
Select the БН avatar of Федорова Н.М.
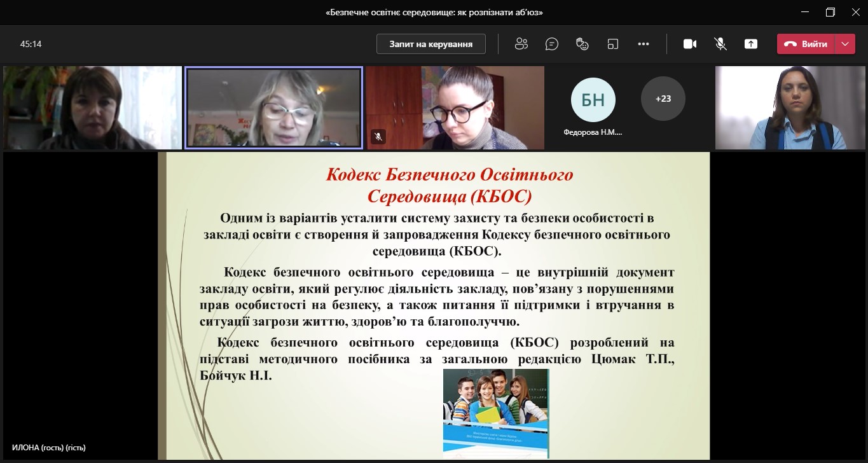point(593,99)
